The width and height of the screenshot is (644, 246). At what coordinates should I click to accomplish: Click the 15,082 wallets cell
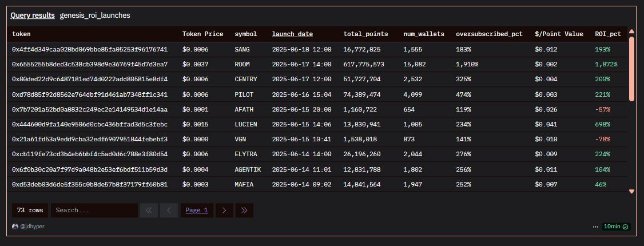click(x=415, y=65)
